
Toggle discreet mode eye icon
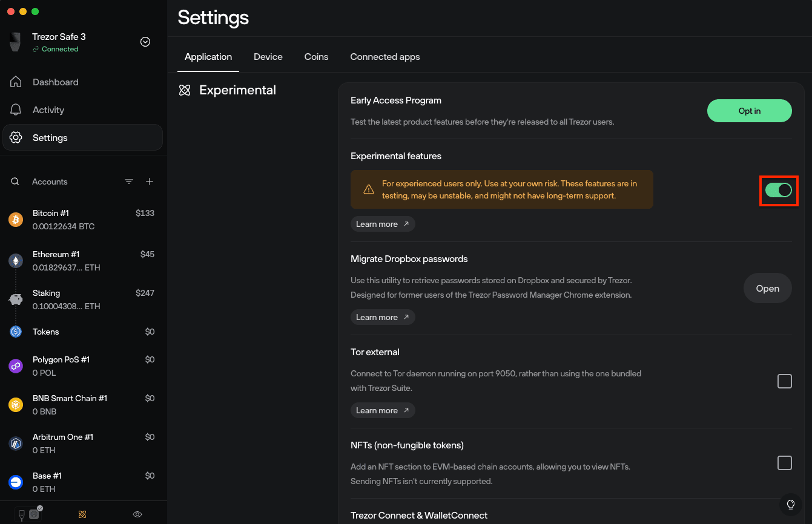tap(137, 514)
